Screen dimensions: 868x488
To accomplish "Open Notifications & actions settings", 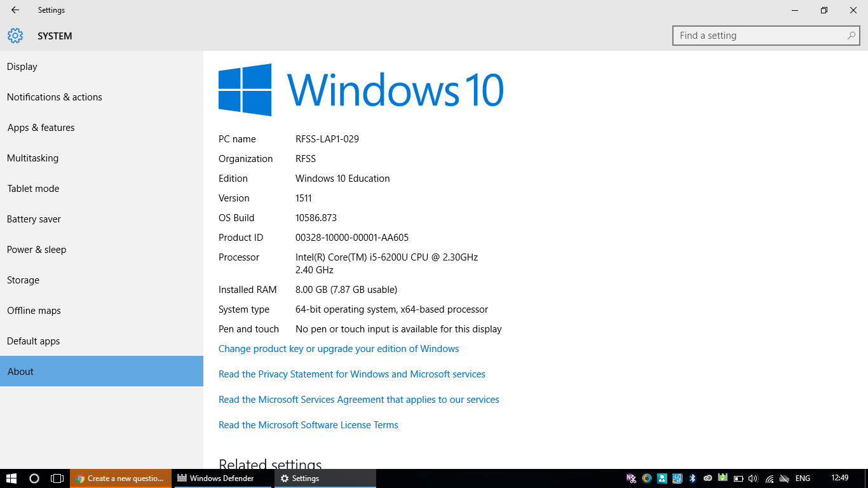I will click(102, 97).
